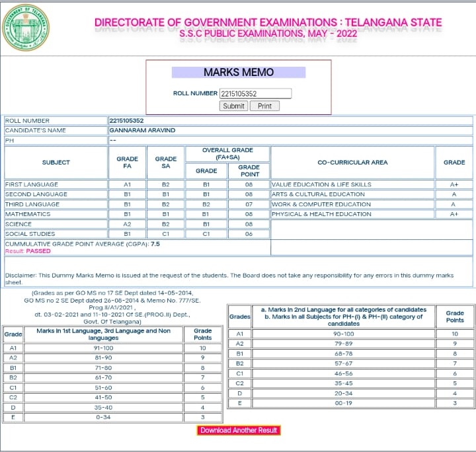Click the CO-CURRICULAR AREA column header

[352, 163]
